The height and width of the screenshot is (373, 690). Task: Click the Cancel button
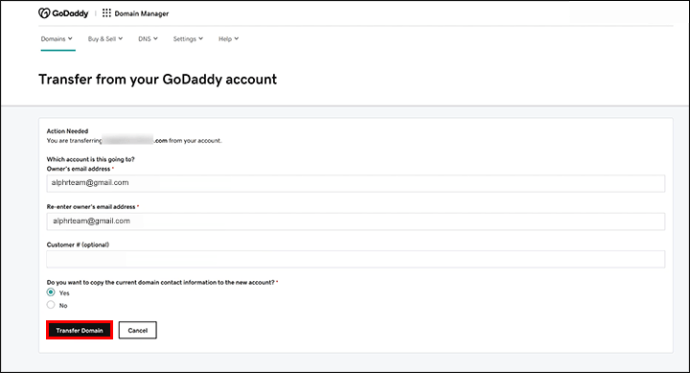pyautogui.click(x=137, y=330)
